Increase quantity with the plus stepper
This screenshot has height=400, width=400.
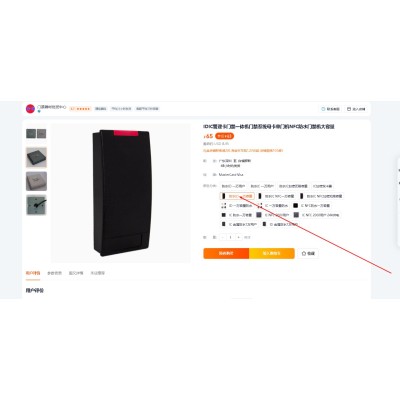pos(239,237)
